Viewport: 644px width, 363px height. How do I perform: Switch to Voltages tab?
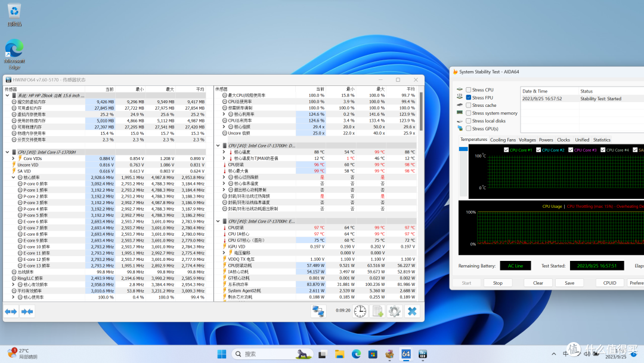[527, 140]
